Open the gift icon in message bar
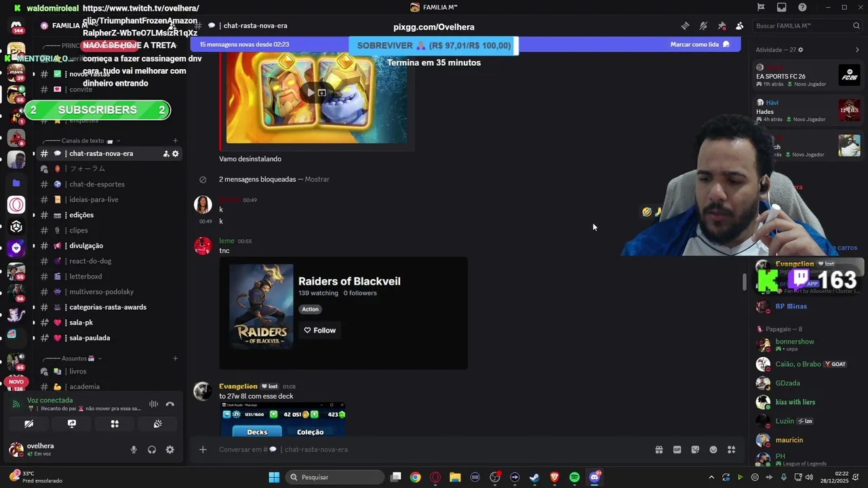868x488 pixels. pyautogui.click(x=658, y=449)
